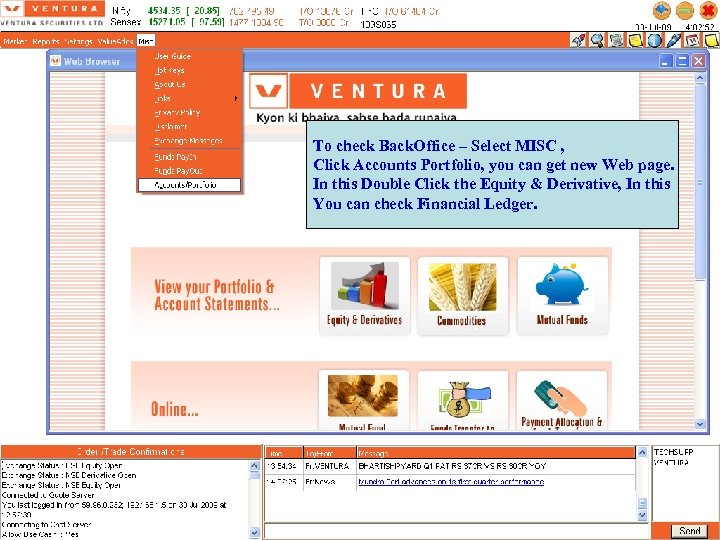Screen dimensions: 720x540
Task: Choose Funds PayIn from menu
Action: (x=189, y=157)
